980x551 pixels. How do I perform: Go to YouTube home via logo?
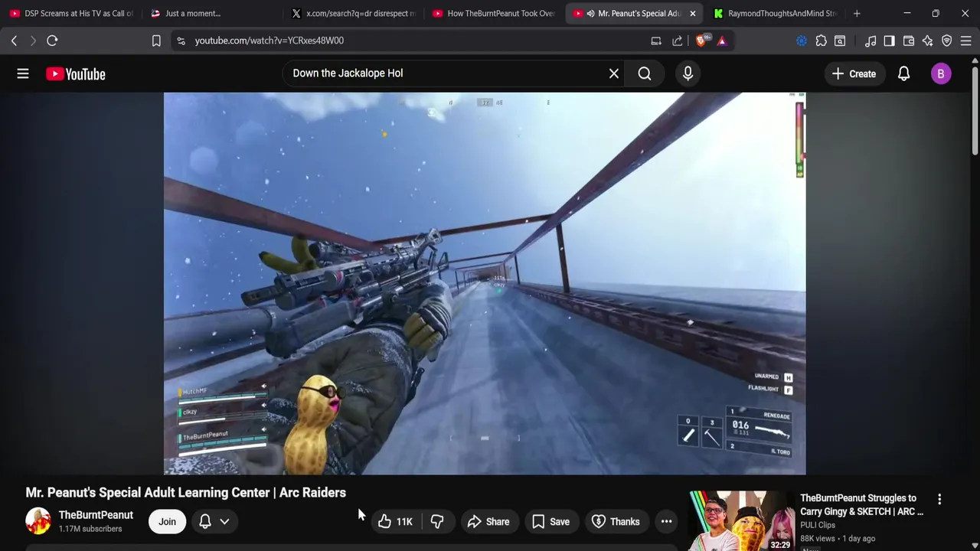(x=75, y=73)
